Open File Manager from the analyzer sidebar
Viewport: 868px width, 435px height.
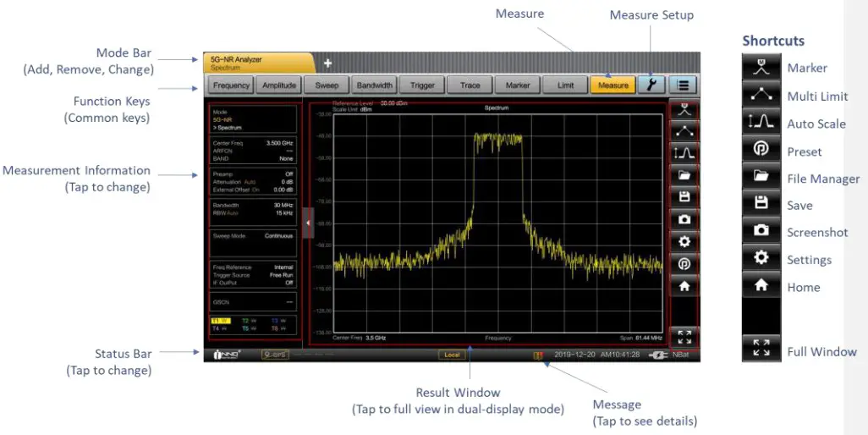click(x=684, y=175)
